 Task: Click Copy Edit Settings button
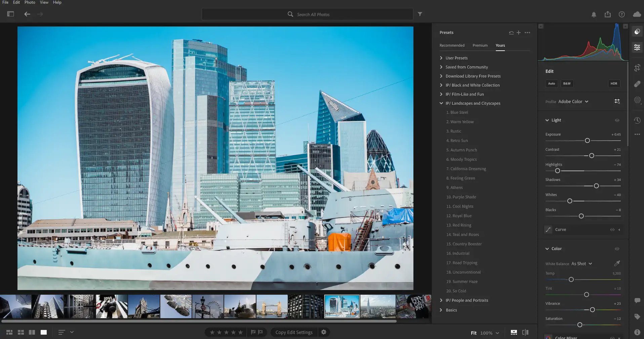tap(294, 332)
